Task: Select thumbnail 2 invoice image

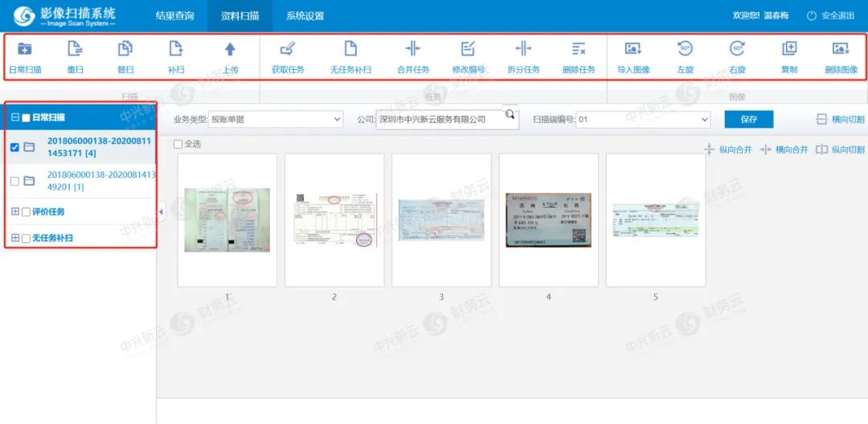Action: point(334,220)
